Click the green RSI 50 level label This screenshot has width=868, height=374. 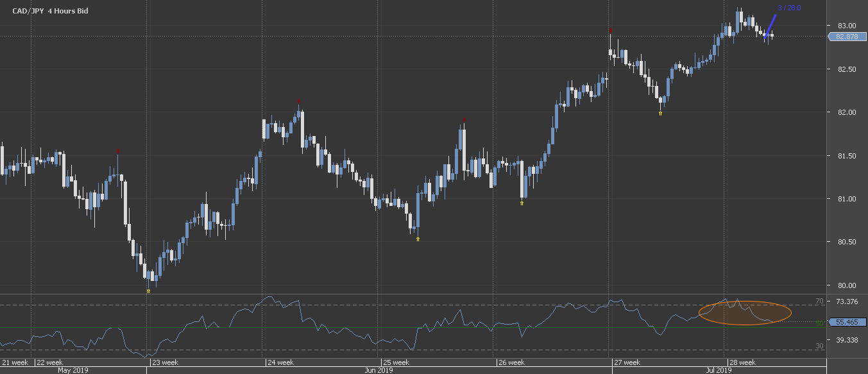coord(819,323)
